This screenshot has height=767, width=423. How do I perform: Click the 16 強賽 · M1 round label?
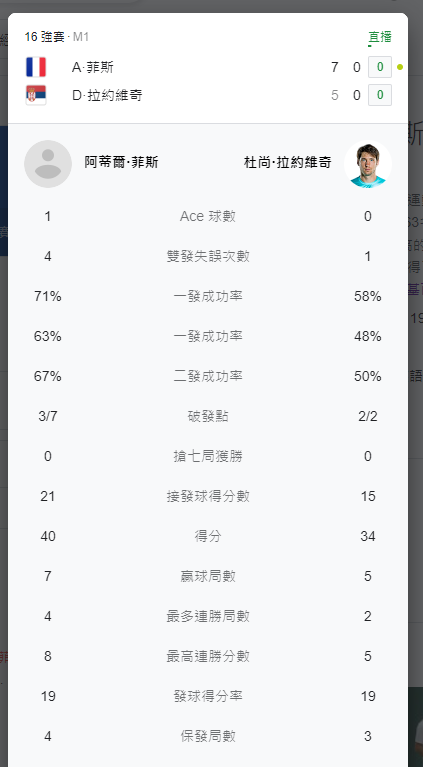pos(57,37)
